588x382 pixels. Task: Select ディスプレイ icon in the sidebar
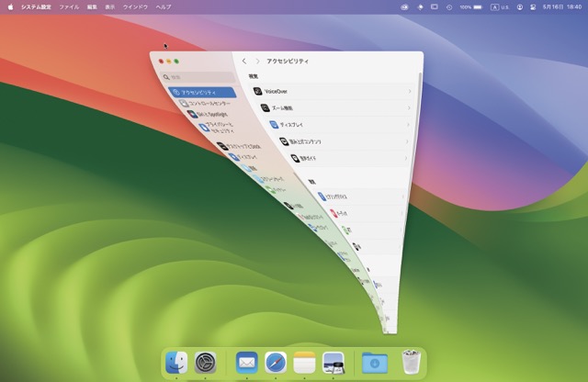[233, 157]
